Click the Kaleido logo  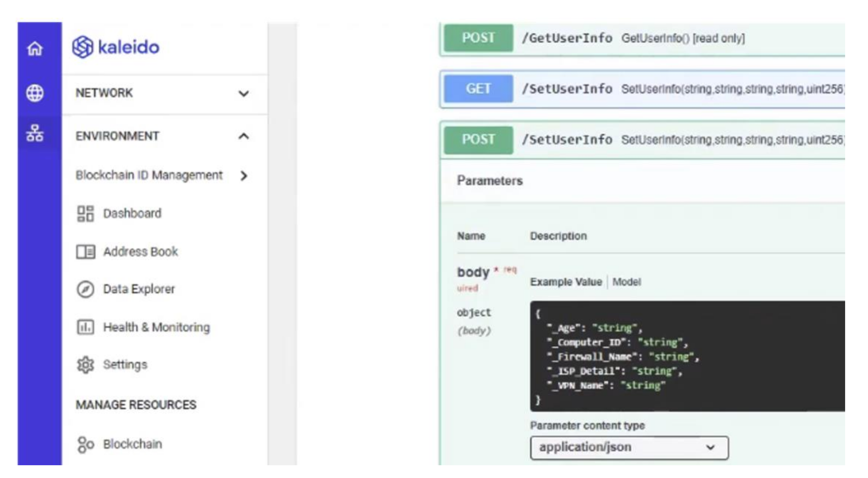[116, 47]
